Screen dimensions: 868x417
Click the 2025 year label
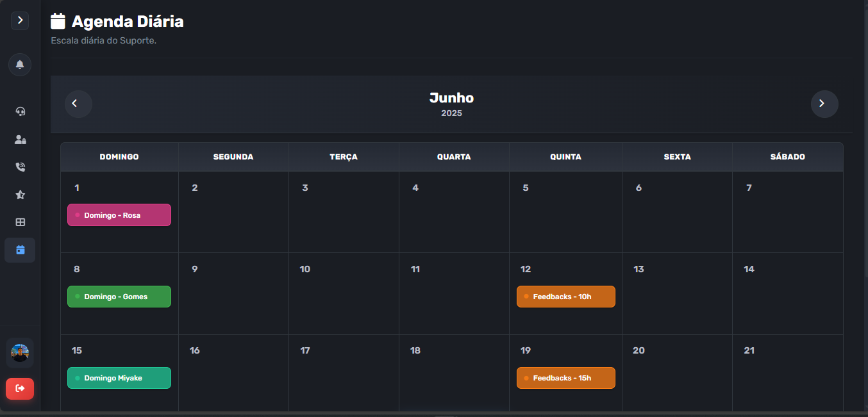451,113
